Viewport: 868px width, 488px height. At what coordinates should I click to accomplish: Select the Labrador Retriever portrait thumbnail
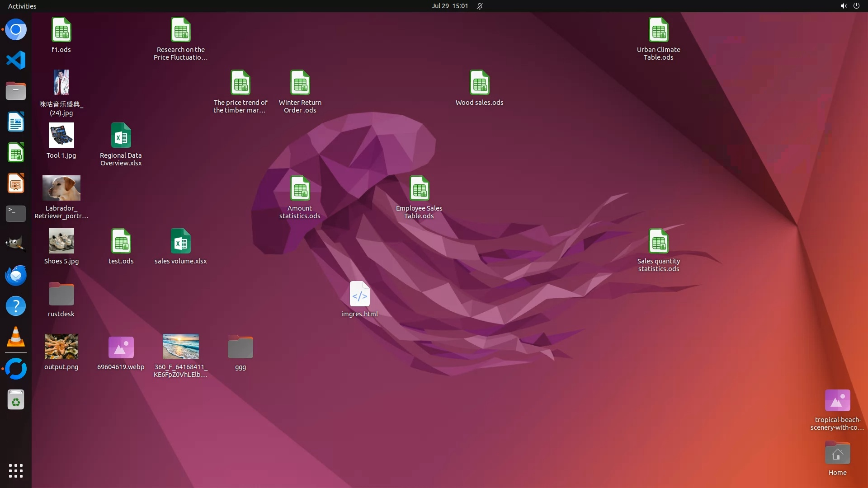[x=61, y=188]
